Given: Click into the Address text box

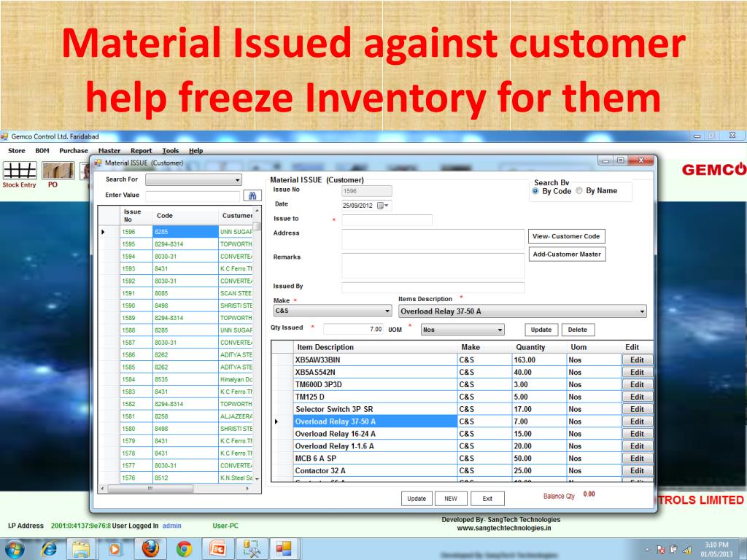Looking at the screenshot, I should point(433,239).
